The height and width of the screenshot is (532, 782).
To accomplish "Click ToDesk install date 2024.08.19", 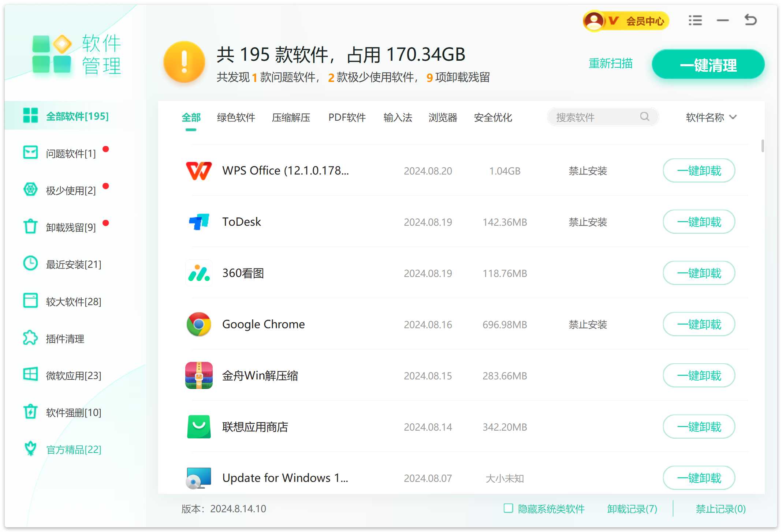I will coord(428,222).
